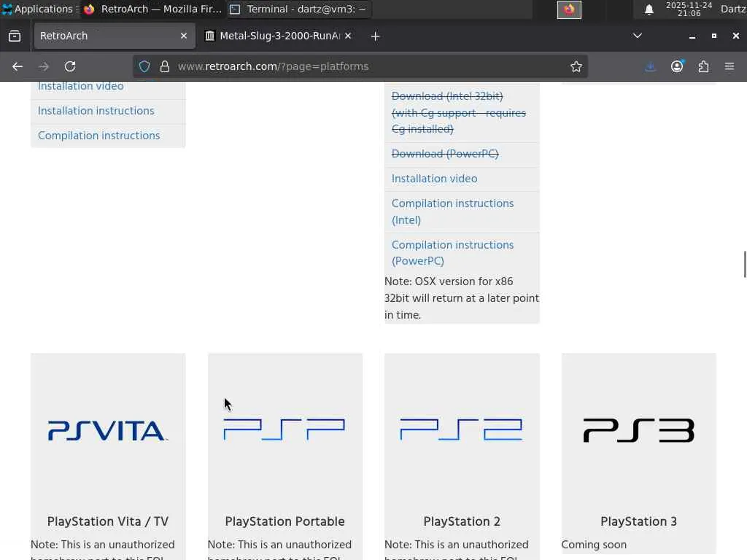The image size is (747, 560).
Task: Click the PSP logo image
Action: point(285,429)
